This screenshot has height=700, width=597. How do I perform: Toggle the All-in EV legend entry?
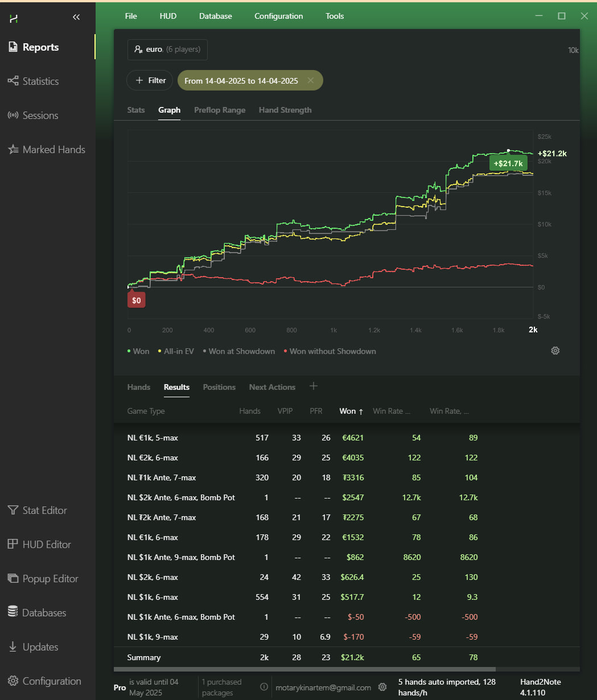point(176,351)
